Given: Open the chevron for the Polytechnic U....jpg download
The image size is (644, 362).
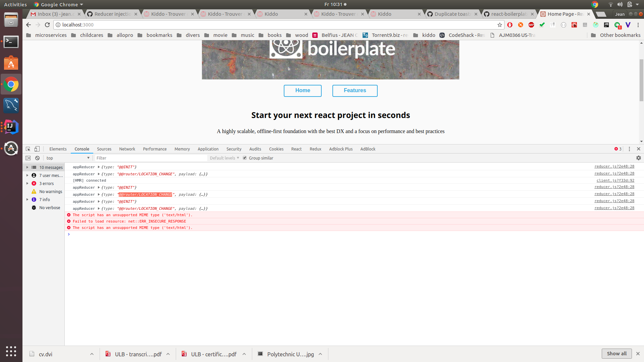Looking at the screenshot, I should pyautogui.click(x=320, y=354).
